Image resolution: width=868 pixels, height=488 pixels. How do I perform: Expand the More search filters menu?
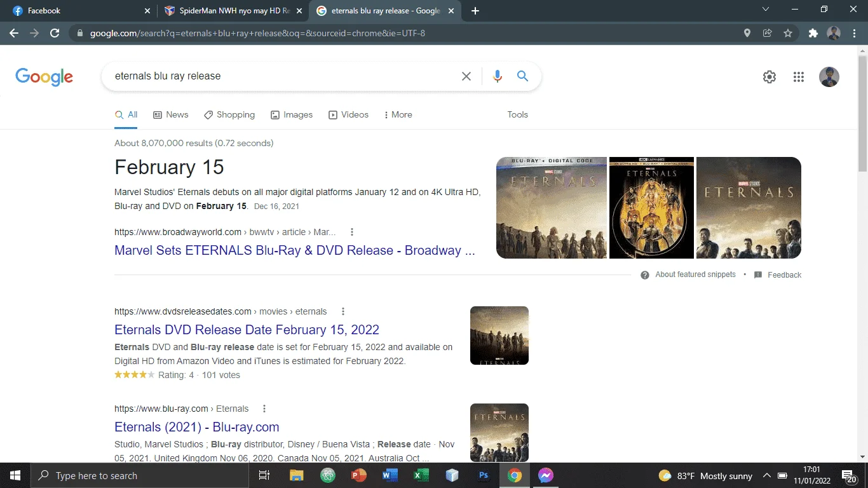[x=398, y=114]
